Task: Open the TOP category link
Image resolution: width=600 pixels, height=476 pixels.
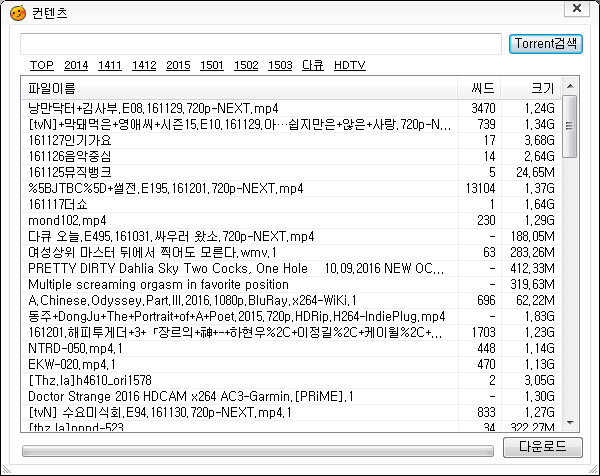Action: 42,65
